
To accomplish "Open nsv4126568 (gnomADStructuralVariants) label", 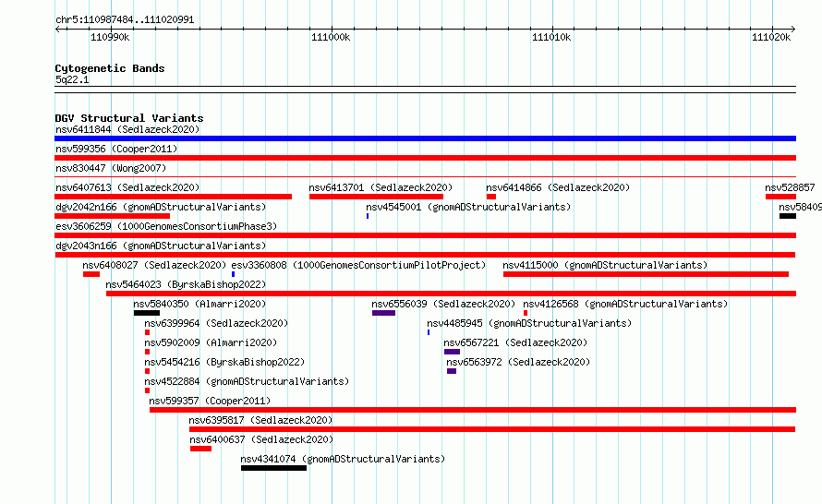I will point(625,304).
